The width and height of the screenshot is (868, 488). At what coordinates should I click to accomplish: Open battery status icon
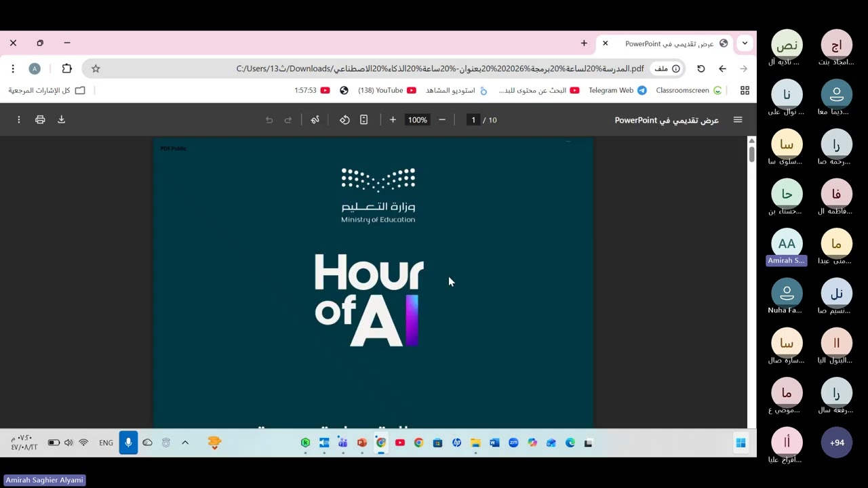click(54, 443)
